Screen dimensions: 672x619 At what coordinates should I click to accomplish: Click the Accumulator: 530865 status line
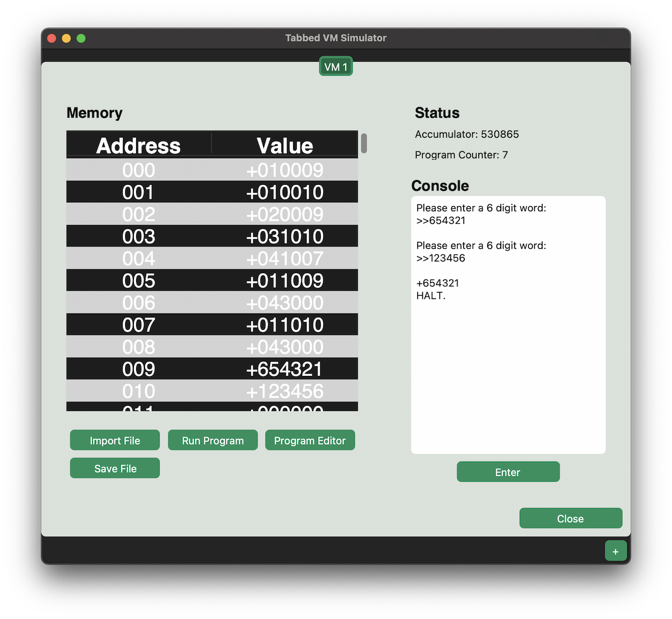click(x=467, y=134)
